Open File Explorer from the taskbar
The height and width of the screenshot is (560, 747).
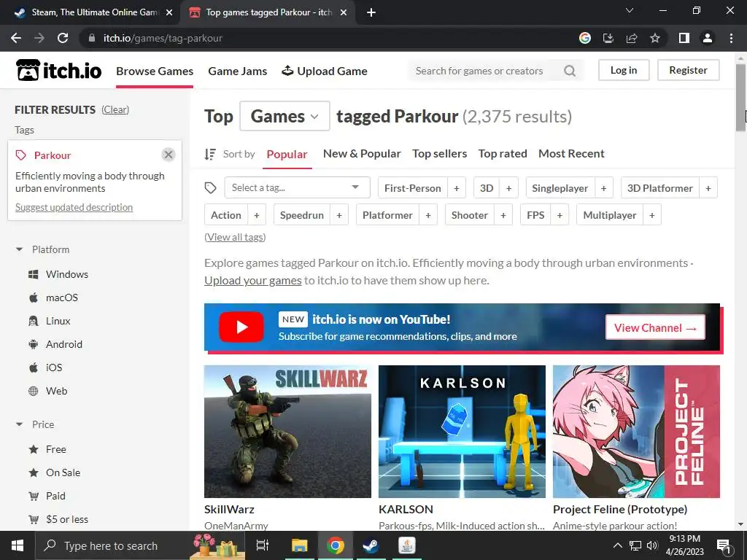300,545
